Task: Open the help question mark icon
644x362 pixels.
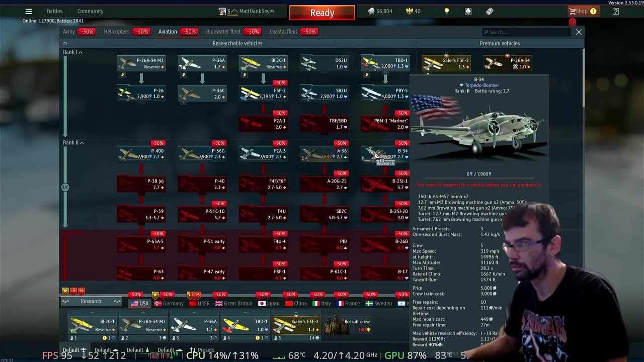Action: point(616,11)
